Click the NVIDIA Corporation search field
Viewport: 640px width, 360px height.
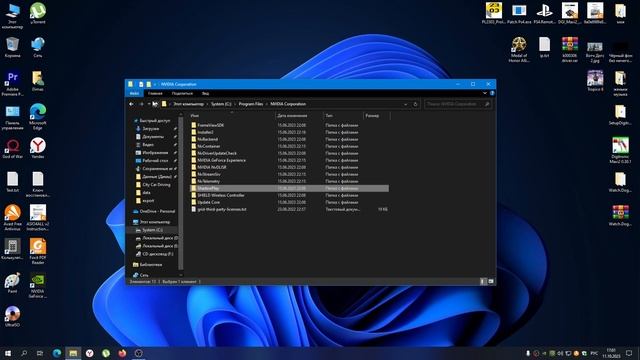[457, 104]
